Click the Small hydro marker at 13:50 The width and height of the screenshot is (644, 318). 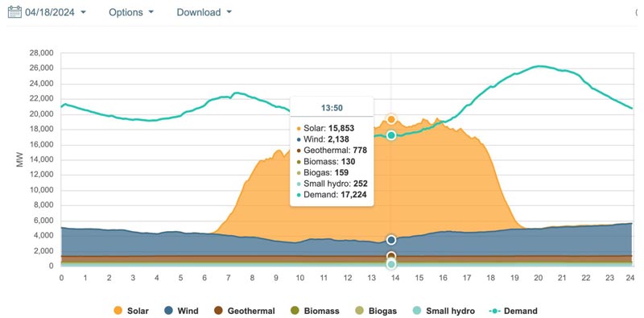click(391, 264)
